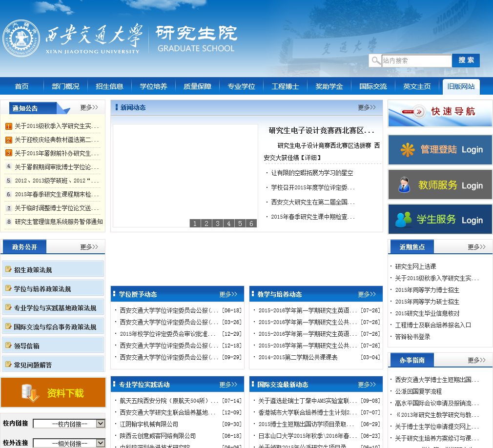493x448 pixels.
Task: Open 2015年同等学力博士招生 link
Action: (x=427, y=290)
